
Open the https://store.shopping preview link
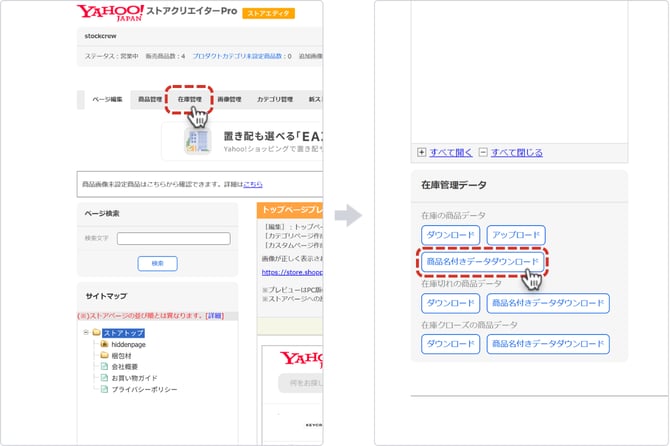[292, 271]
